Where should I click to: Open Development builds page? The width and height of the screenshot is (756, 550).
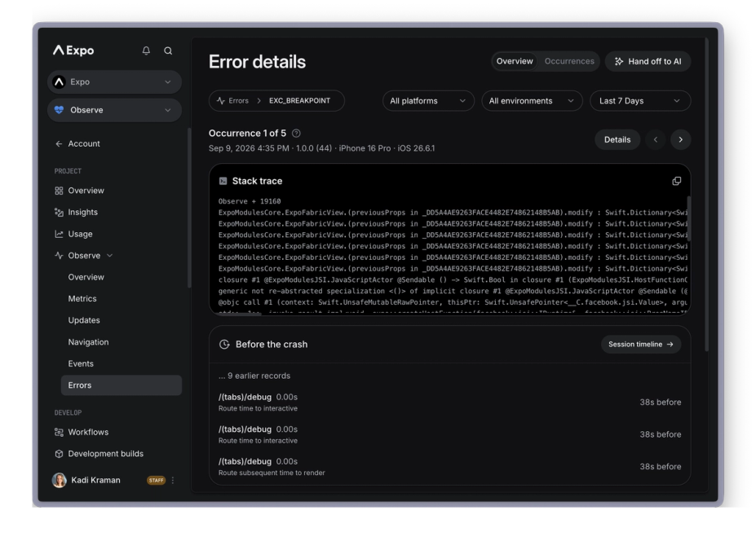(105, 454)
